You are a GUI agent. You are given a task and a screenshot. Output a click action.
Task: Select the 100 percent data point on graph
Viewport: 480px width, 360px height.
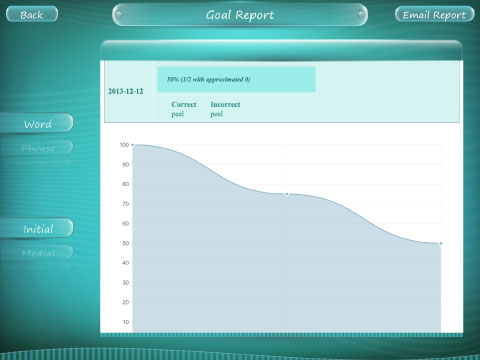click(x=133, y=145)
